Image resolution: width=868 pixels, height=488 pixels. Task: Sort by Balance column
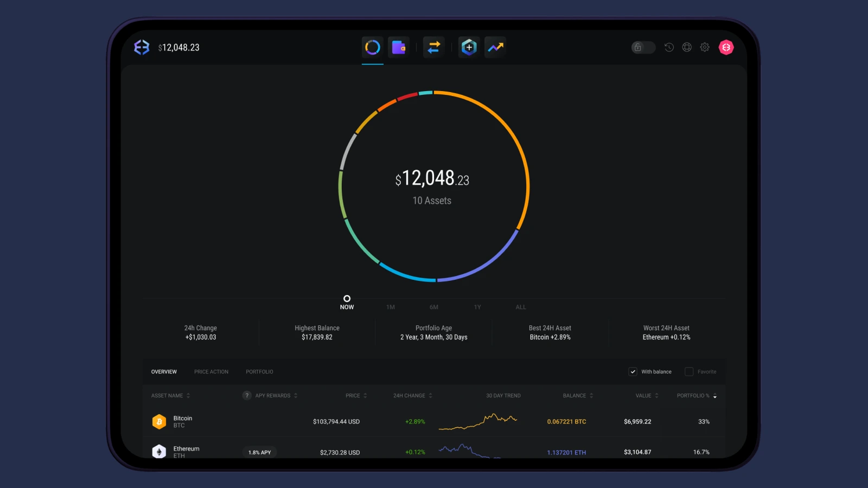tap(578, 396)
